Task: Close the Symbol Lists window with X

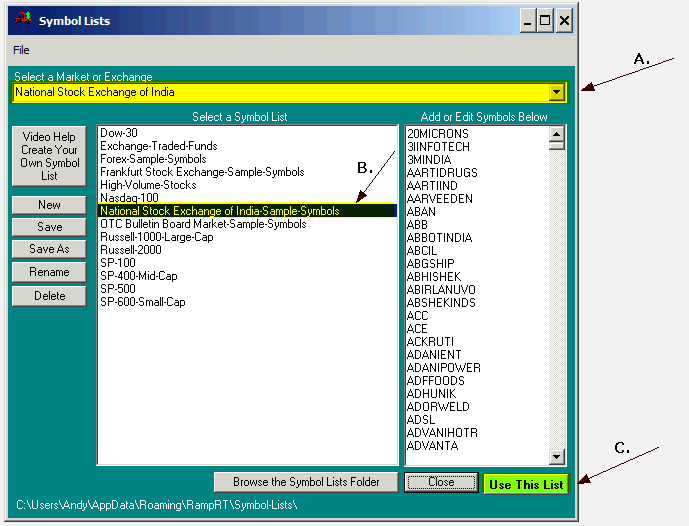Action: click(564, 21)
